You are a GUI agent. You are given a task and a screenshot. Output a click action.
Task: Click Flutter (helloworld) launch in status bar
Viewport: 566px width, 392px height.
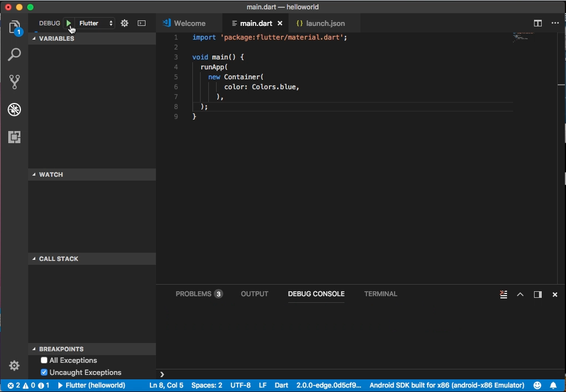point(91,385)
